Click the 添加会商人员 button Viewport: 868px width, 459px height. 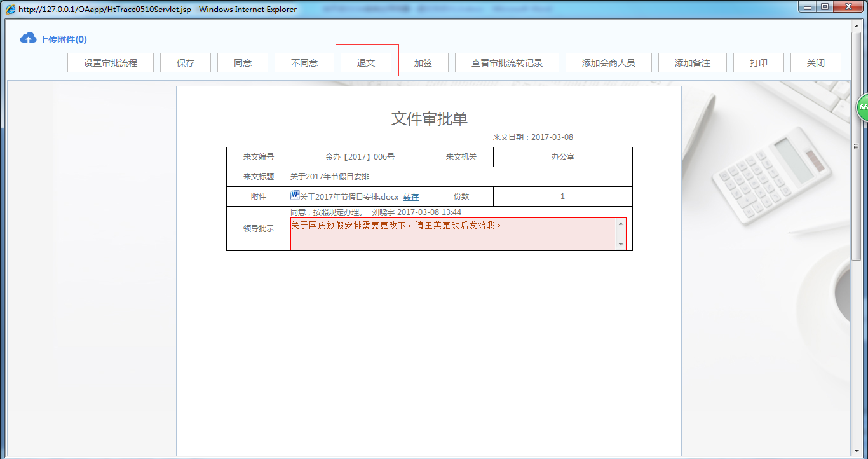[609, 63]
